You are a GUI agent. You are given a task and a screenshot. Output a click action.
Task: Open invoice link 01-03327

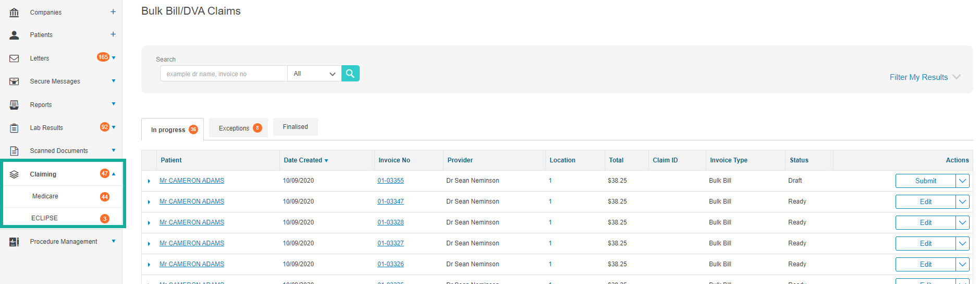point(390,243)
